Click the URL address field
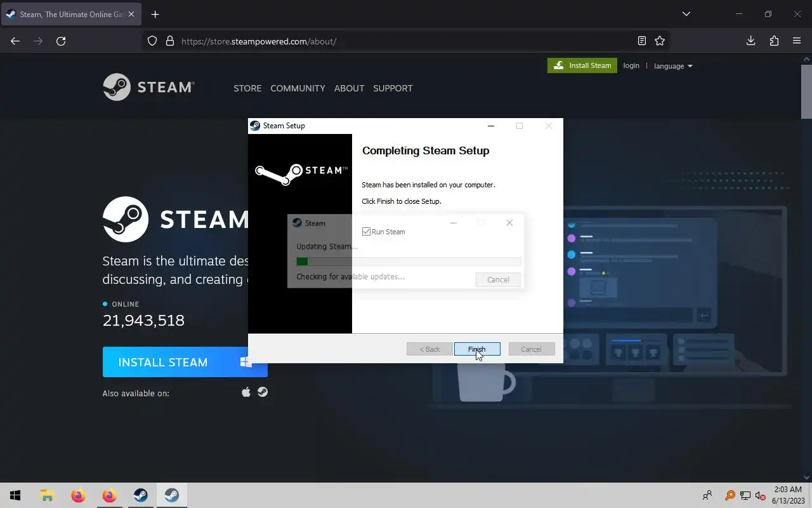812x508 pixels. click(x=406, y=41)
